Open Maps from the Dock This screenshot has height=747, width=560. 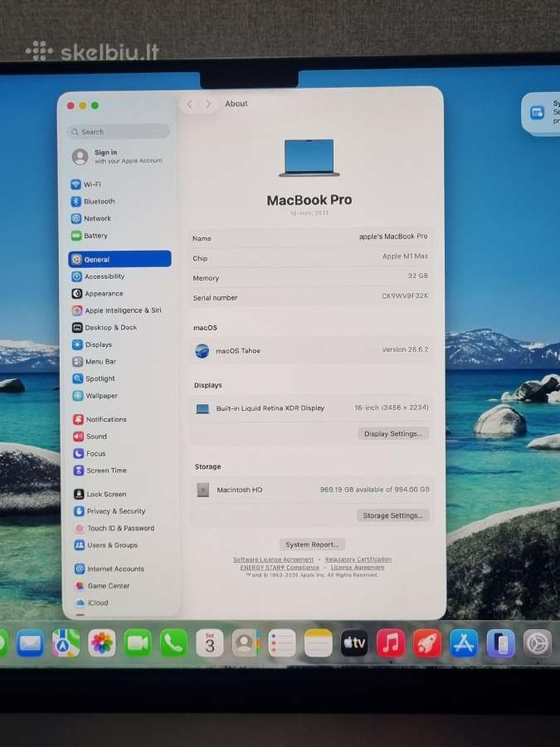pos(66,643)
